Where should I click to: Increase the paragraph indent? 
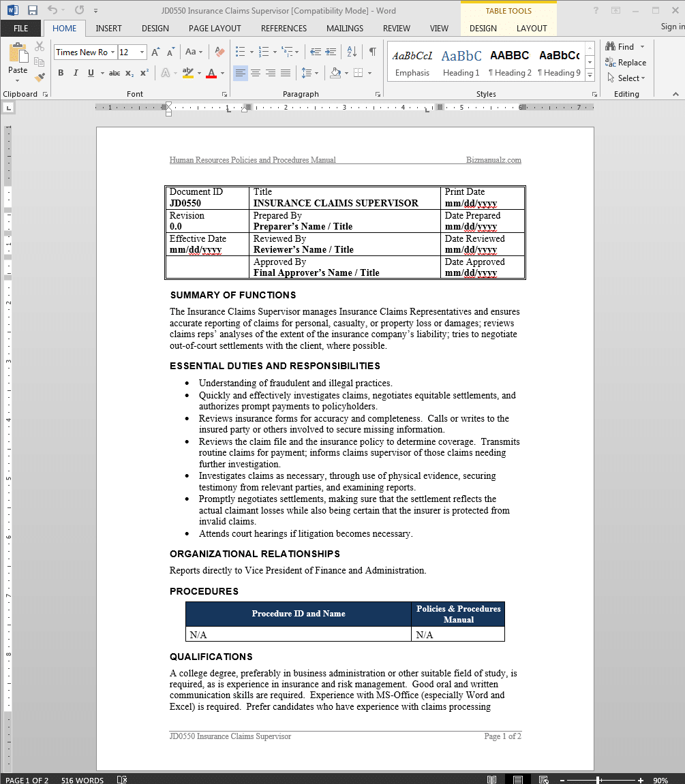click(331, 52)
